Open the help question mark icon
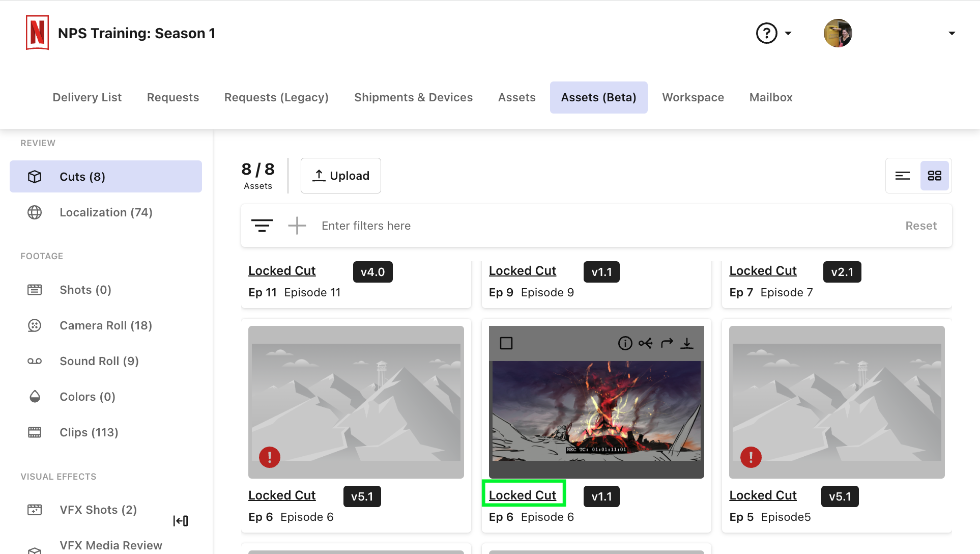 pos(766,33)
